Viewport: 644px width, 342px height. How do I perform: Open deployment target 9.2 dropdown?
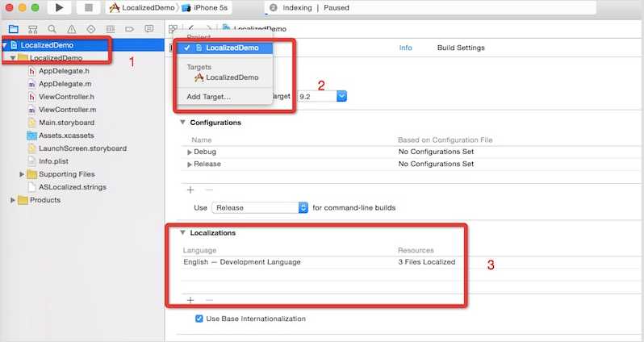(x=341, y=97)
